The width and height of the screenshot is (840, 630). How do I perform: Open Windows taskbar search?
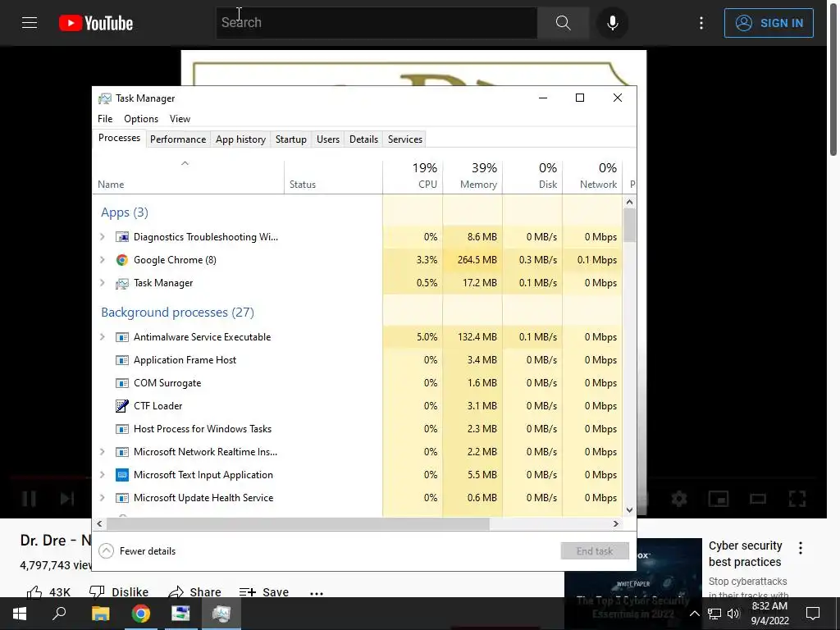click(x=59, y=614)
